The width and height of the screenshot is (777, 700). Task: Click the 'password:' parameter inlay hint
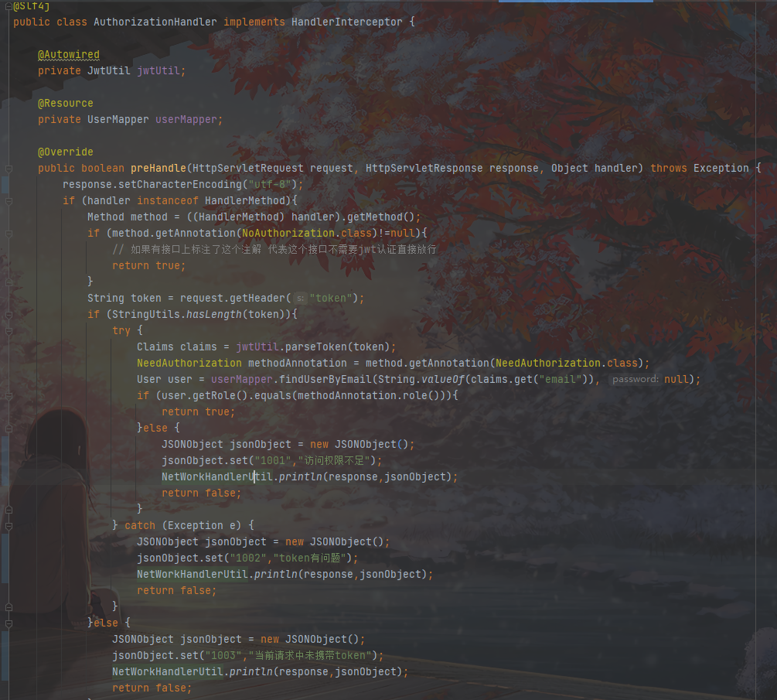click(x=636, y=379)
